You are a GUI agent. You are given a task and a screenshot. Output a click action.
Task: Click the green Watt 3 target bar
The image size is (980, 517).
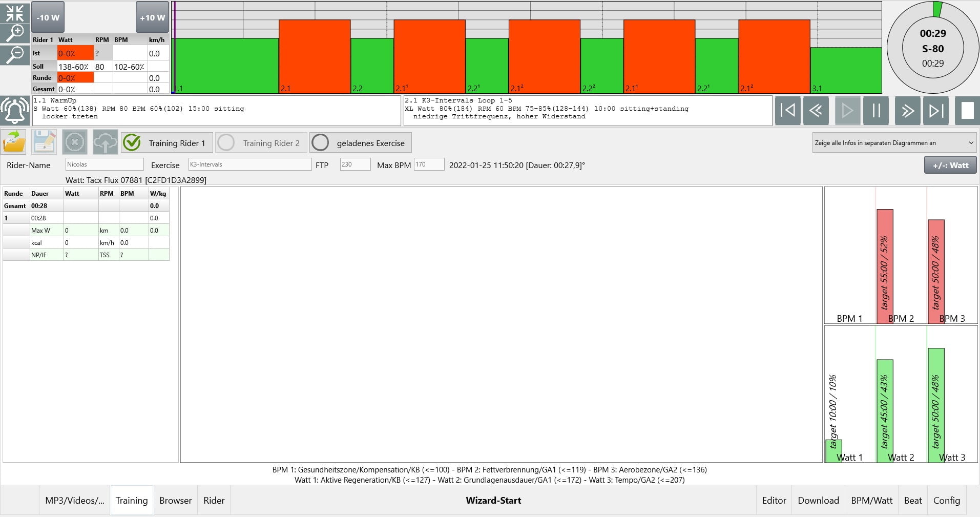tap(936, 405)
